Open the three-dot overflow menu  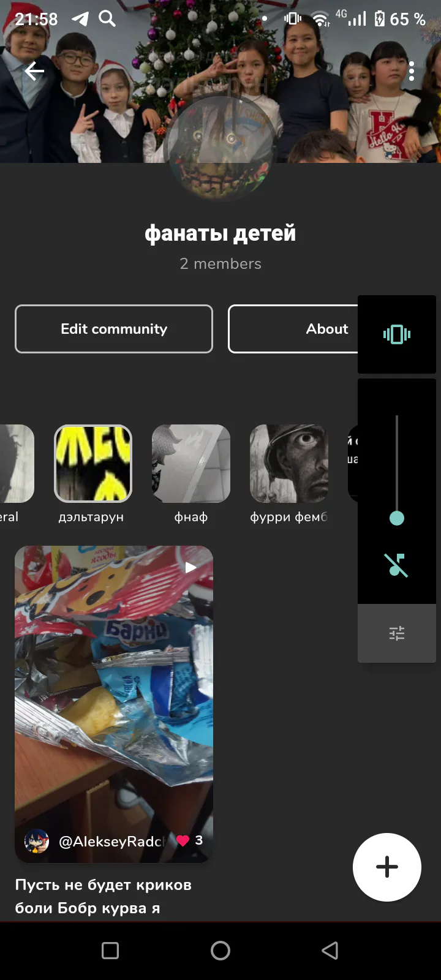click(412, 71)
